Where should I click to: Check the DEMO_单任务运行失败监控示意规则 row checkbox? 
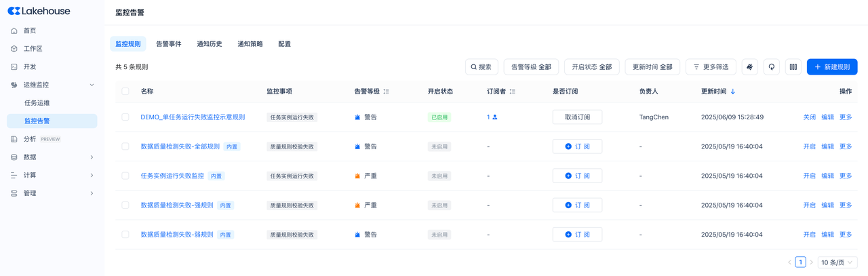pos(125,117)
